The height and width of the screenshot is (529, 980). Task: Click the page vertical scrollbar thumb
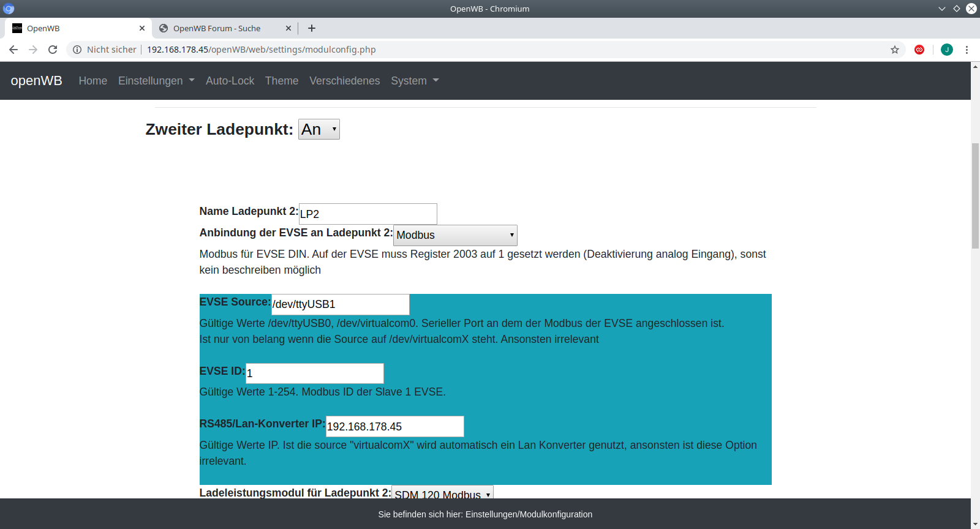click(975, 195)
